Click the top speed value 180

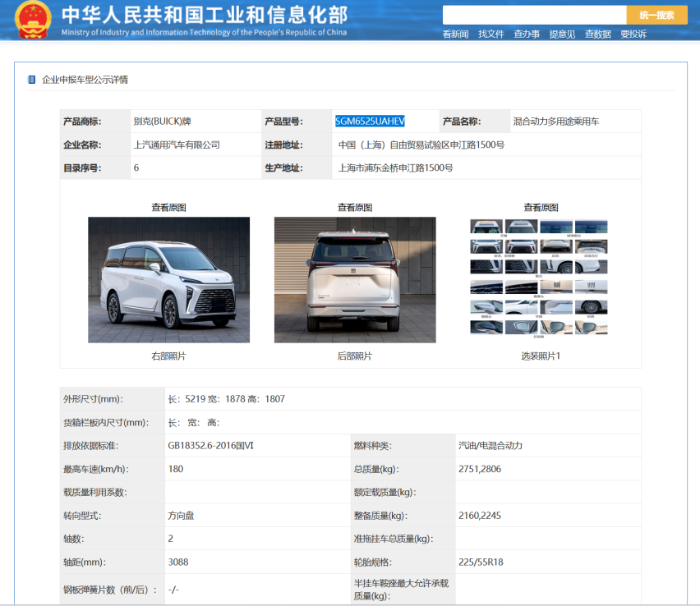coord(176,469)
